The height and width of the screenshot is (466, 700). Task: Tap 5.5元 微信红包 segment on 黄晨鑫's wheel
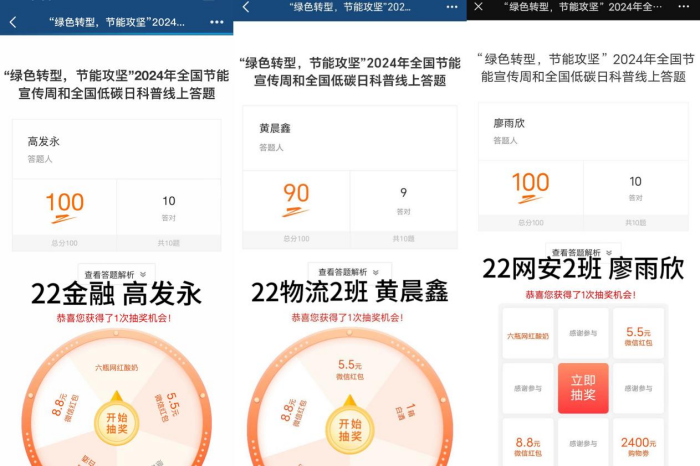tap(349, 369)
